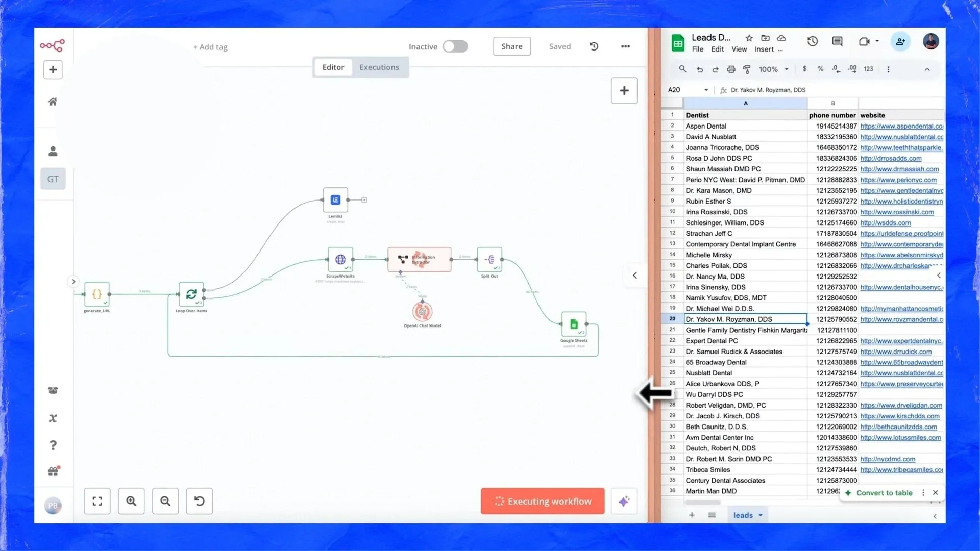Add node with canvas plus button

click(624, 90)
